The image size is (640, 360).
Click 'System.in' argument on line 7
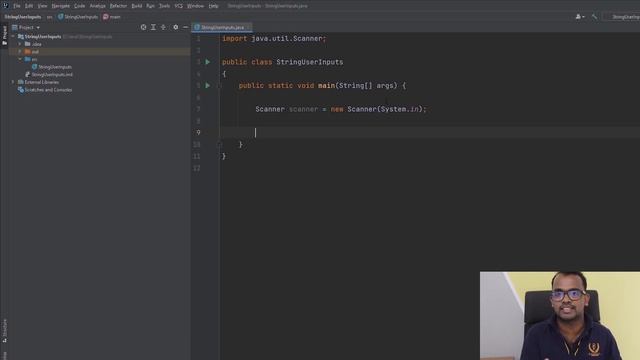[x=400, y=109]
